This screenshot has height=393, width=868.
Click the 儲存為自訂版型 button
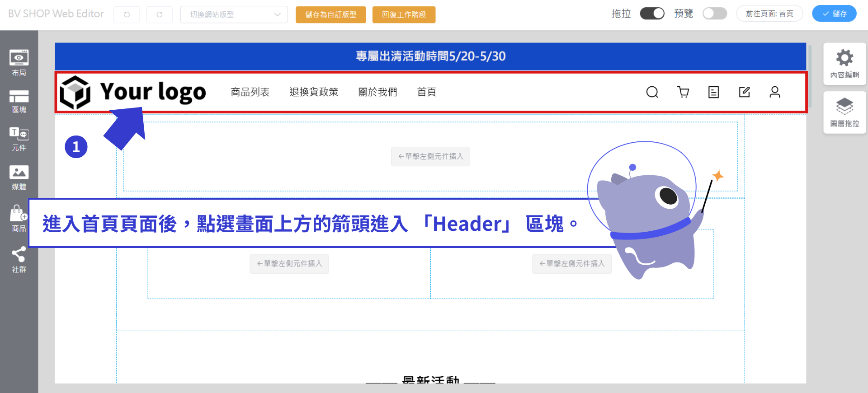pyautogui.click(x=331, y=14)
